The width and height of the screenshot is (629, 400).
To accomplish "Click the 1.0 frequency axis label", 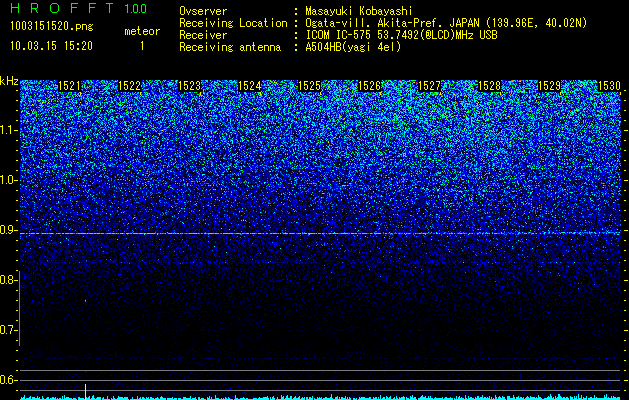I will [x=9, y=180].
